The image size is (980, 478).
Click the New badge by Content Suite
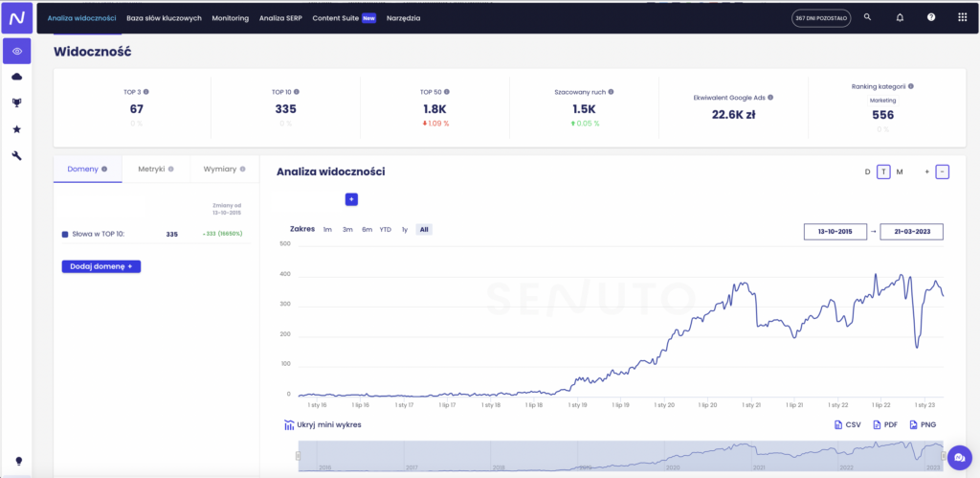pos(369,18)
